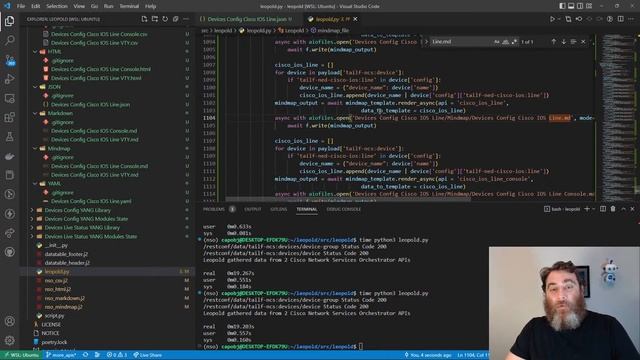Viewport: 640px width, 360px height.
Task: Open the Help menu
Action: [151, 6]
